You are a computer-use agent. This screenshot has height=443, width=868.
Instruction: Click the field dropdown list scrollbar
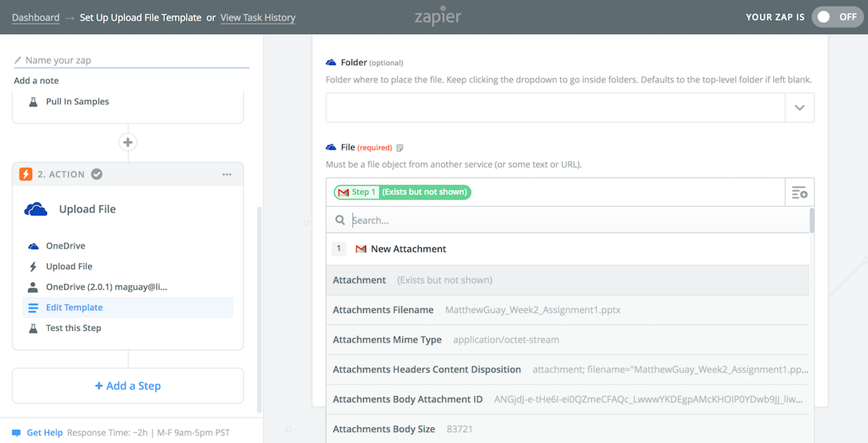[812, 220]
